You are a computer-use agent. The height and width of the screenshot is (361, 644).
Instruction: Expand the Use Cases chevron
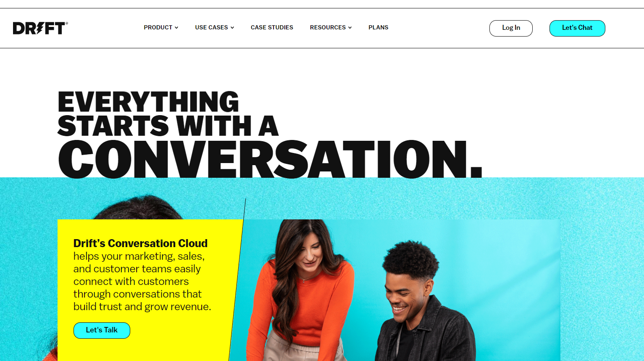click(232, 28)
